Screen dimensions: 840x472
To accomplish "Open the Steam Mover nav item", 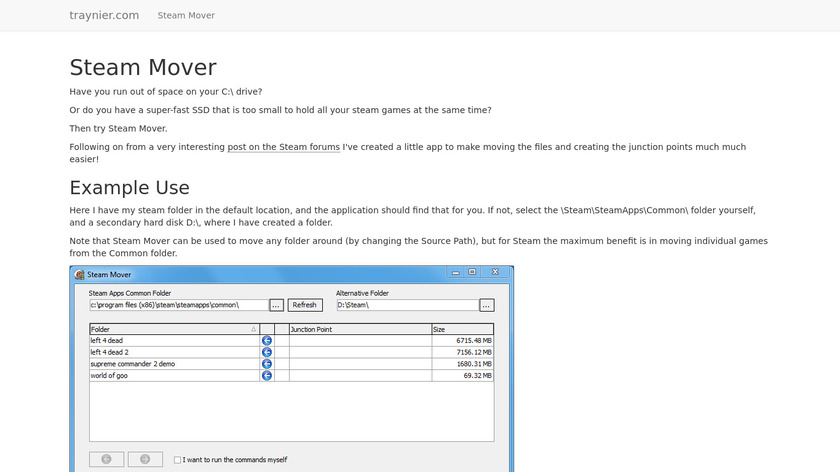I will (x=186, y=16).
